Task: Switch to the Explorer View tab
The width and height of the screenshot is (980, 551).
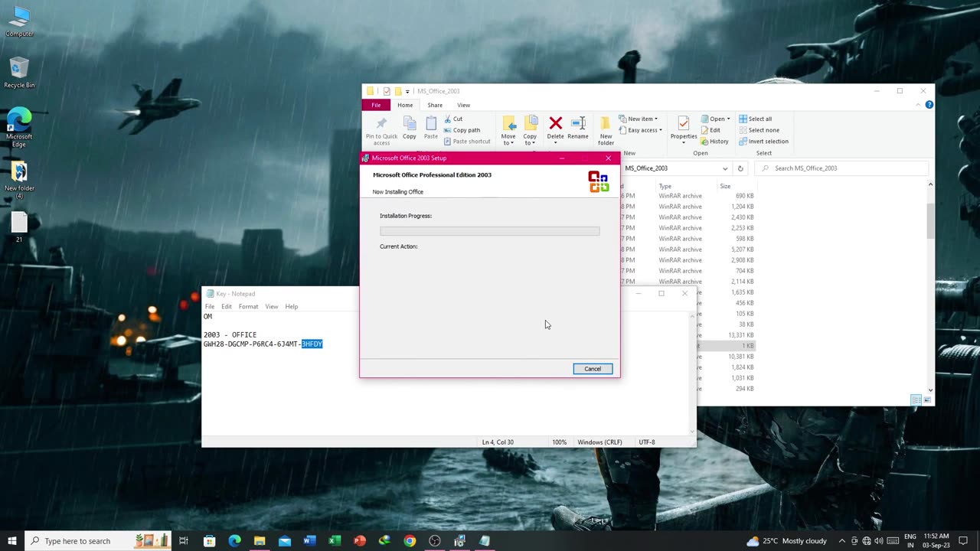Action: (x=463, y=105)
